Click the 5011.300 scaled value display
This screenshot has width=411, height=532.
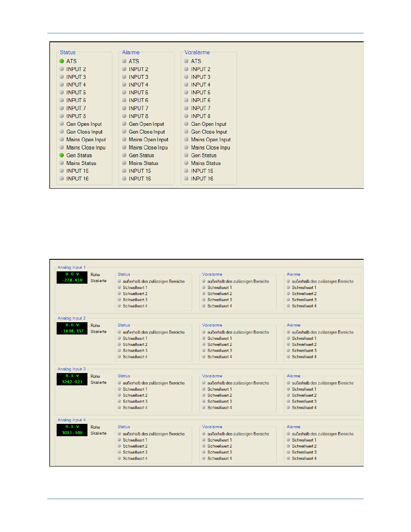click(72, 433)
